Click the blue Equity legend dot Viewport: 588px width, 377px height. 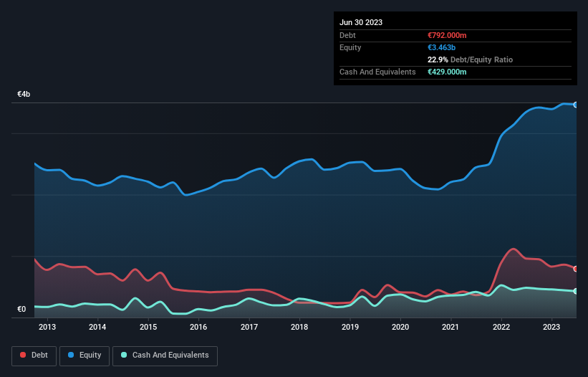point(71,355)
